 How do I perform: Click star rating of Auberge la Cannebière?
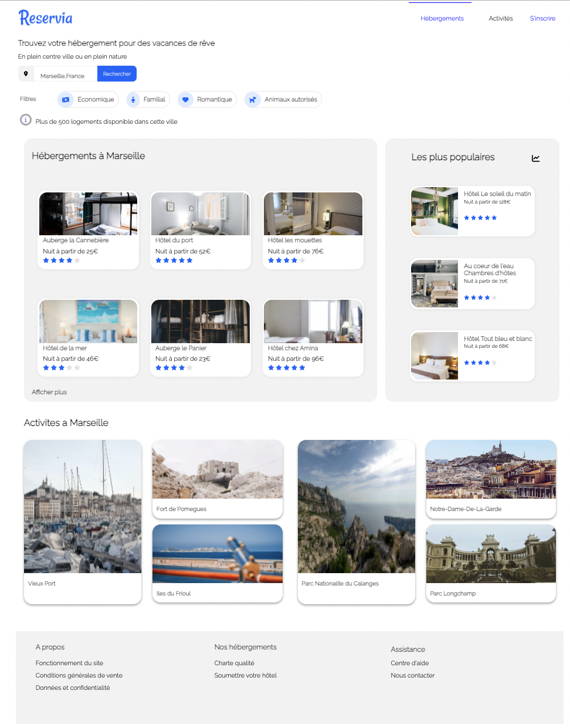pos(61,260)
